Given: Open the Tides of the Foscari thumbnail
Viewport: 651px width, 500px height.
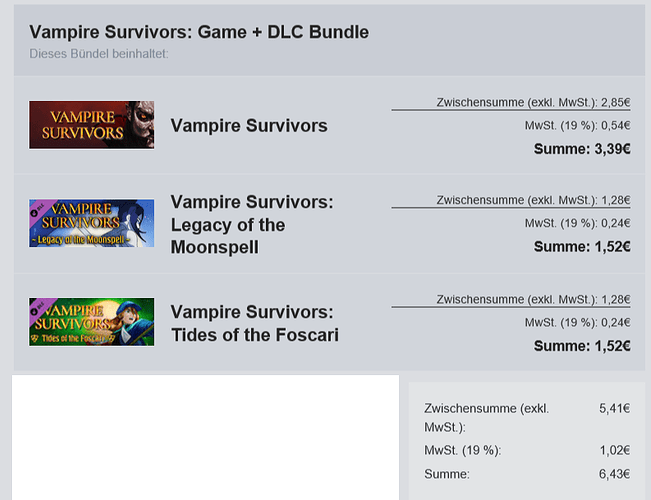Looking at the screenshot, I should pos(91,322).
